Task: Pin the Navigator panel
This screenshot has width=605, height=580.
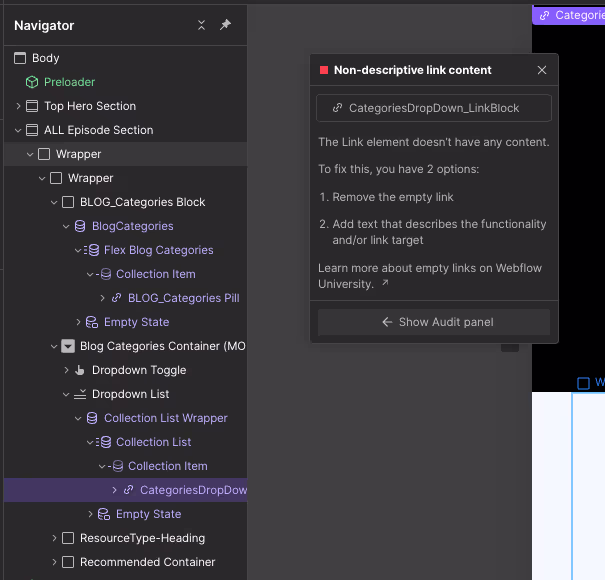Action: 225,25
